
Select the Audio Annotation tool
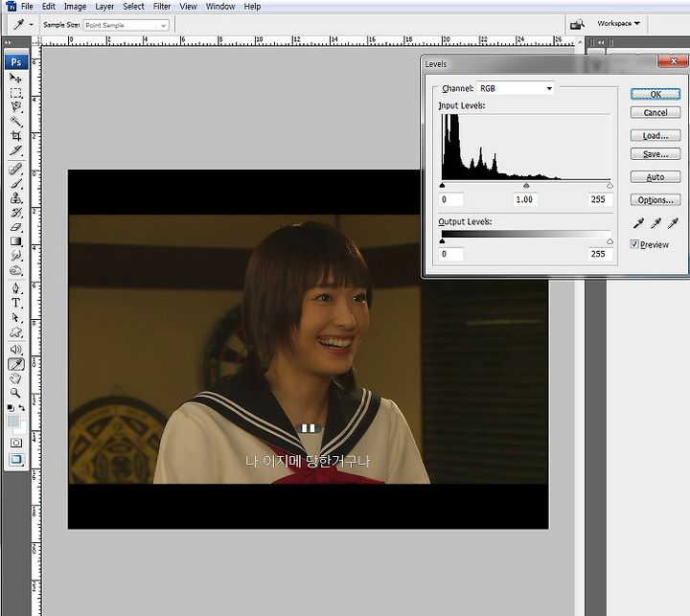[x=15, y=350]
